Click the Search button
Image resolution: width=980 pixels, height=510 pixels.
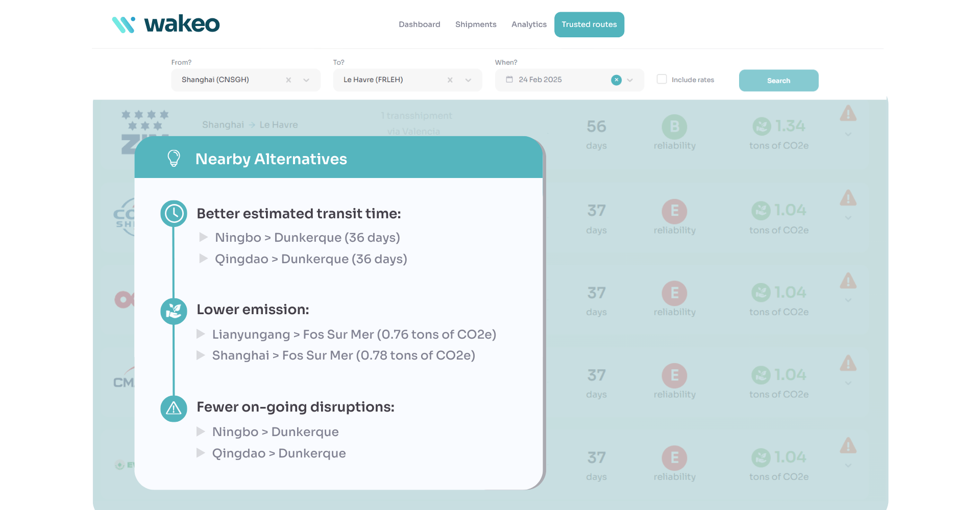(778, 80)
